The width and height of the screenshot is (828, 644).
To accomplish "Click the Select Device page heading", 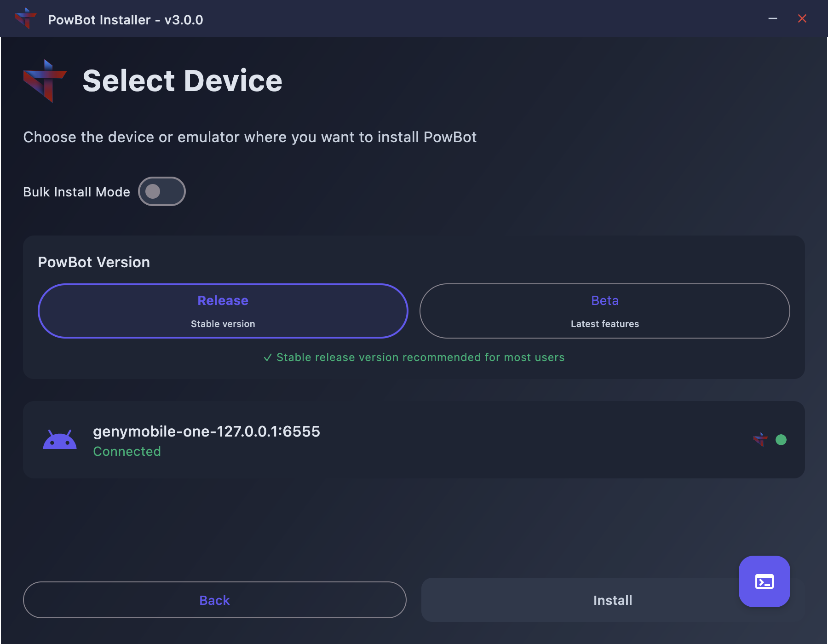I will (182, 81).
